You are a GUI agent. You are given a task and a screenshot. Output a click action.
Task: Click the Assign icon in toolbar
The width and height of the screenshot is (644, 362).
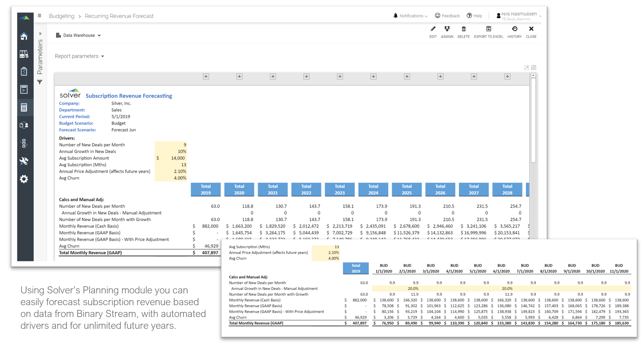point(447,29)
